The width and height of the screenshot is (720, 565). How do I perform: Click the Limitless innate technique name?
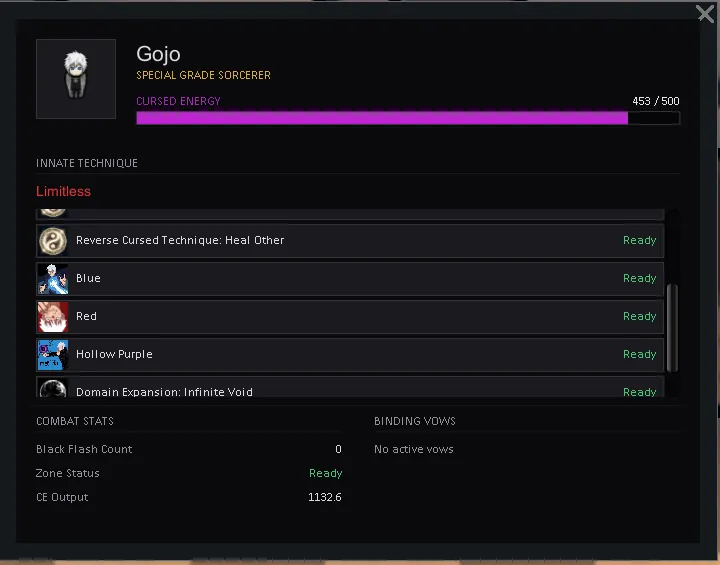pos(63,191)
